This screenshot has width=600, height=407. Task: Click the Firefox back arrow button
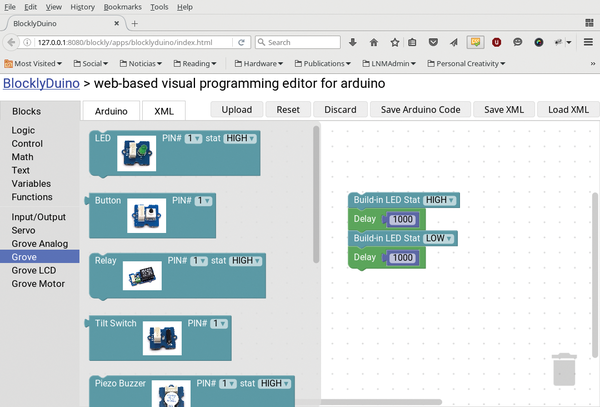point(11,42)
